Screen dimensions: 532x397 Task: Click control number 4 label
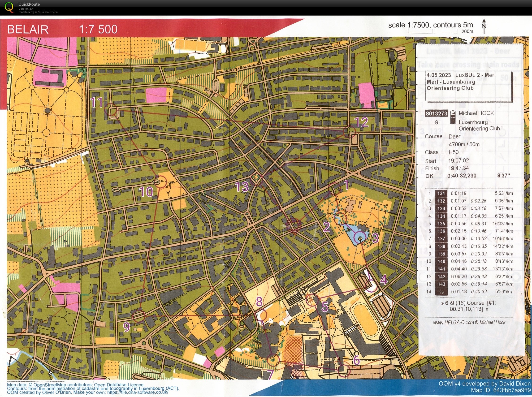coord(384,280)
